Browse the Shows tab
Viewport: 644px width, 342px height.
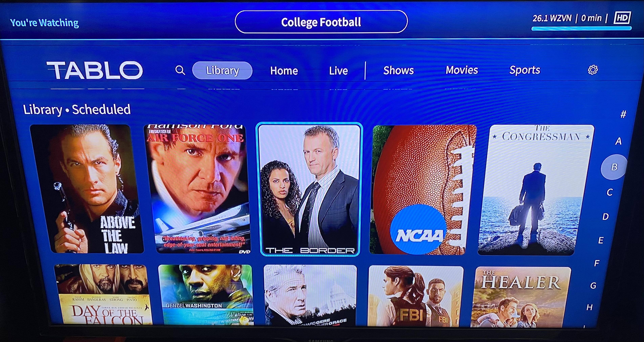point(398,71)
